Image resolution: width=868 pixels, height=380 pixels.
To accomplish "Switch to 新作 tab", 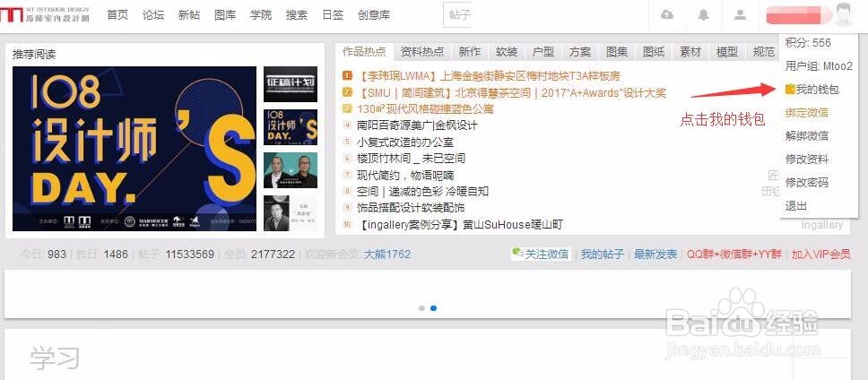I will click(470, 52).
